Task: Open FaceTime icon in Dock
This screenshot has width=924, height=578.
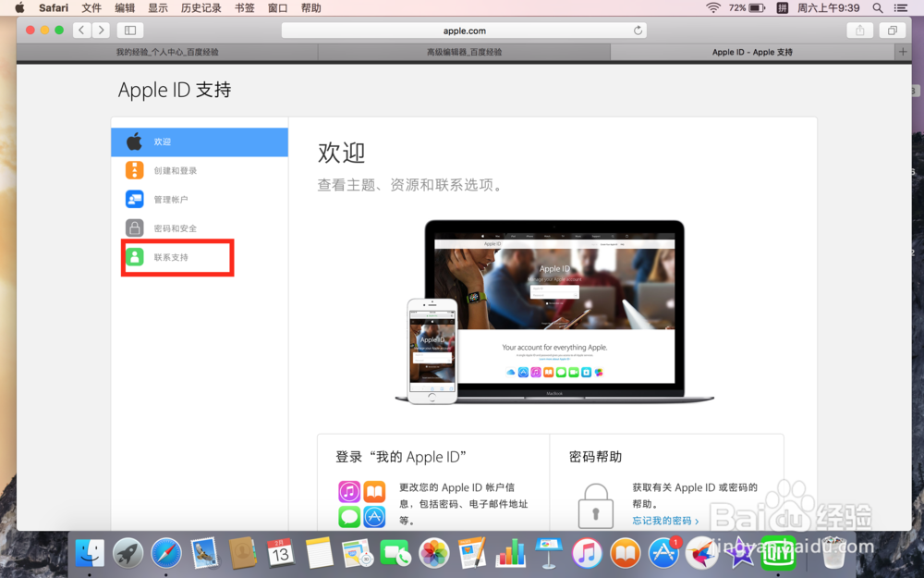Action: [395, 553]
